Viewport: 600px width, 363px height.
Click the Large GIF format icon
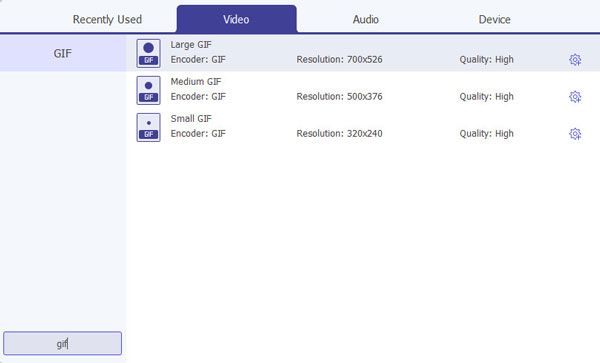[148, 53]
